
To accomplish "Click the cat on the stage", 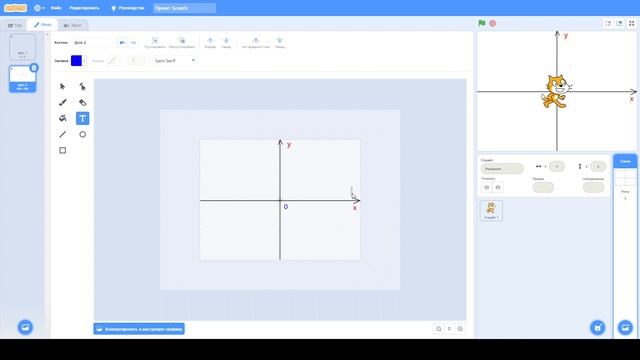I will (556, 91).
